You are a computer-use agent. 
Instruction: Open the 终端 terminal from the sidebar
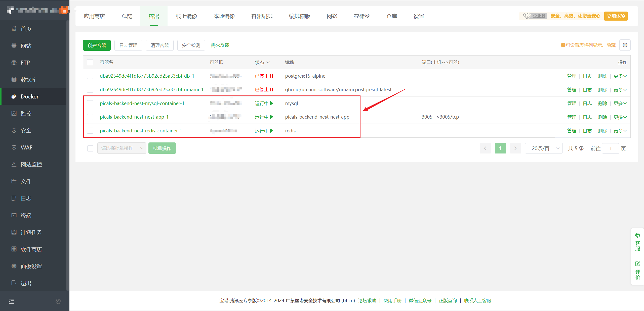(x=26, y=215)
